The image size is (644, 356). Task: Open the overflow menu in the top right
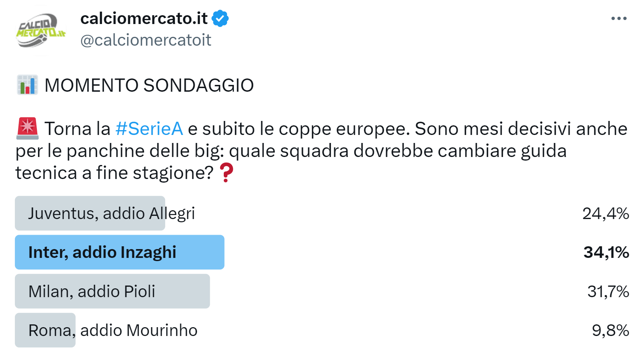point(620,18)
